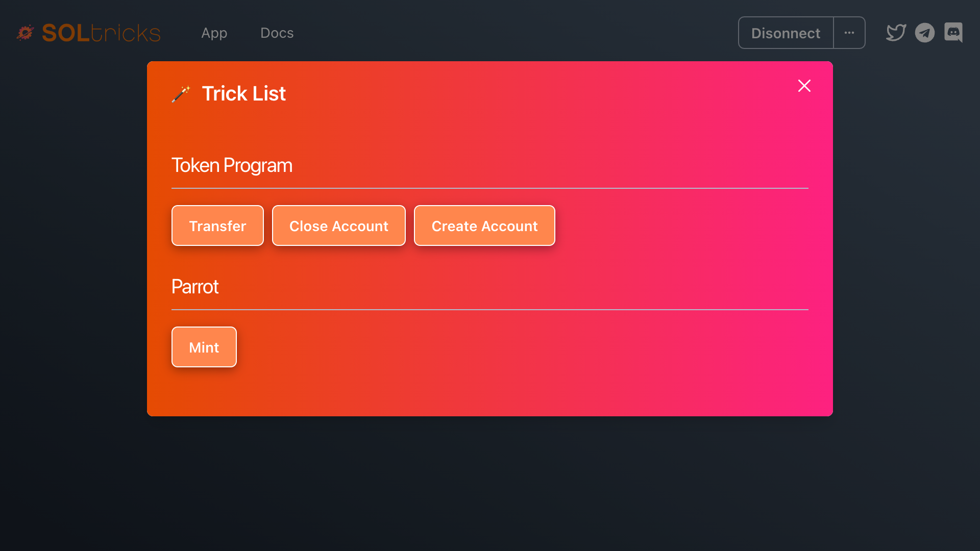980x551 pixels.
Task: Open the Docs nav item
Action: 277,33
